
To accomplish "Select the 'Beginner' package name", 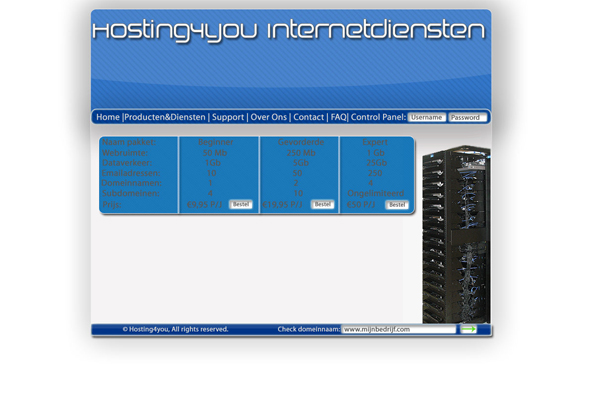I will click(x=216, y=142).
